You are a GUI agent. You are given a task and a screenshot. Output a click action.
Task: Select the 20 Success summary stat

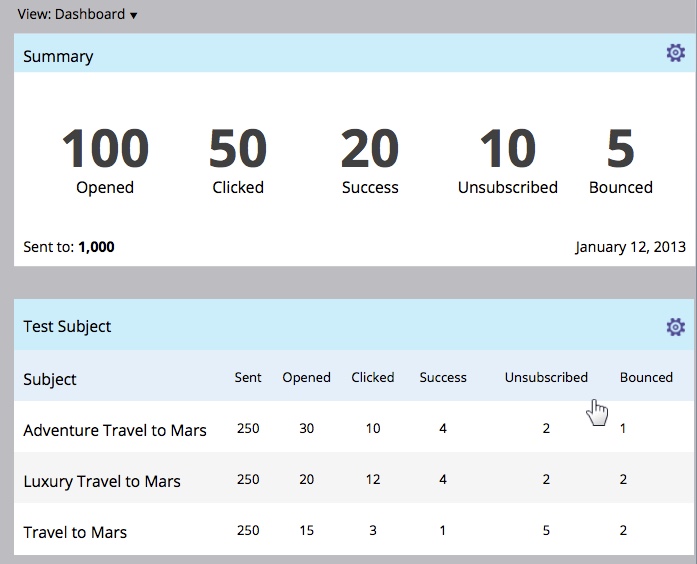370,158
